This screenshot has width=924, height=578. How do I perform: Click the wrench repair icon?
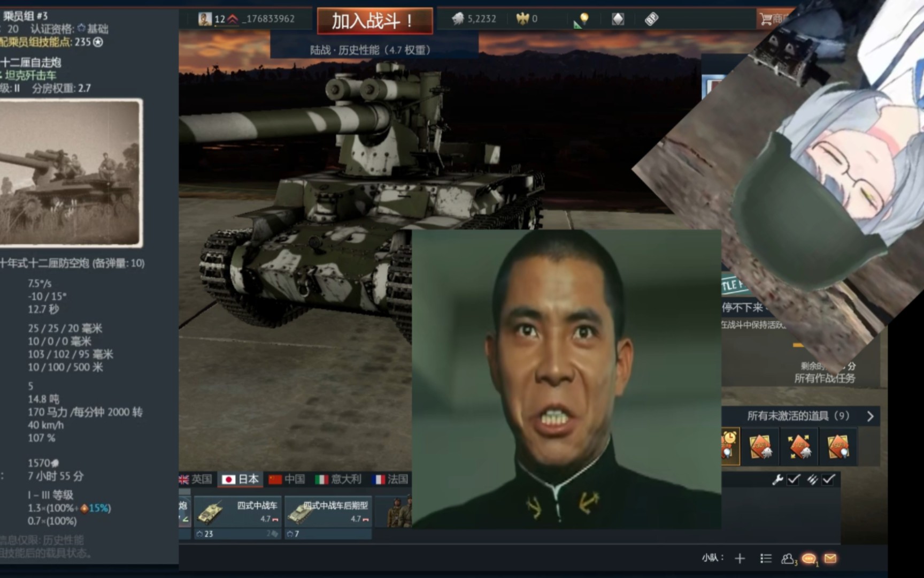click(777, 480)
